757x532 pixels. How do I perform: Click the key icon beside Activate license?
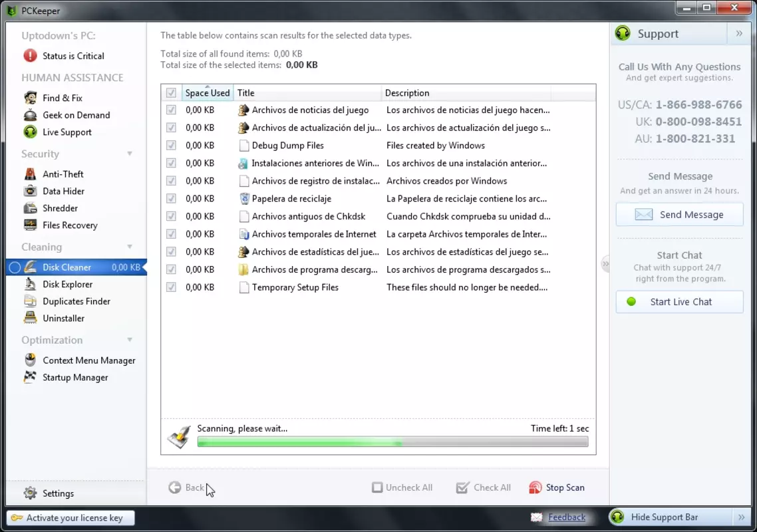pyautogui.click(x=17, y=517)
